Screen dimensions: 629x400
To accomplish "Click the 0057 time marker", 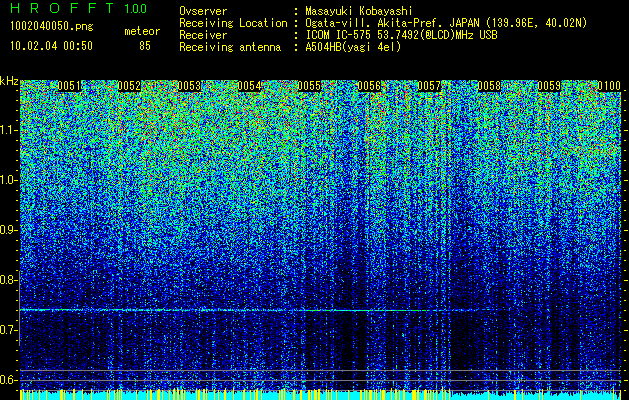I will 429,86.
